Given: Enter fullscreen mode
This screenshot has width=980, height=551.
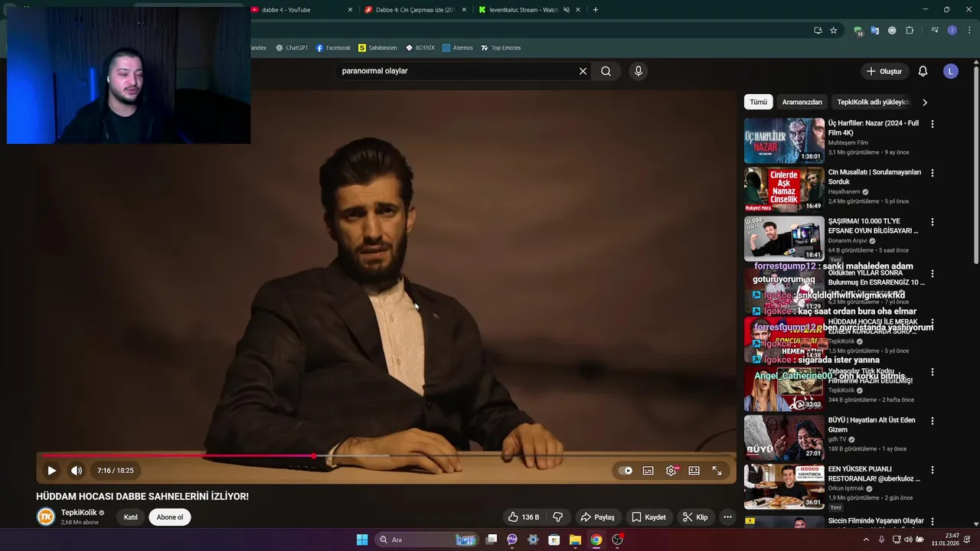Looking at the screenshot, I should coord(717,471).
